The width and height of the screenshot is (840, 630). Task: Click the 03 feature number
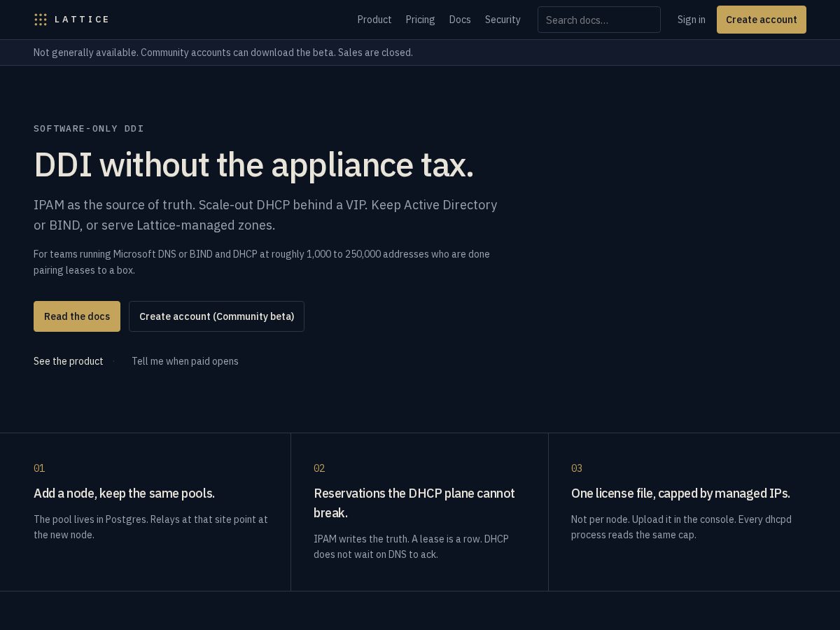click(577, 468)
